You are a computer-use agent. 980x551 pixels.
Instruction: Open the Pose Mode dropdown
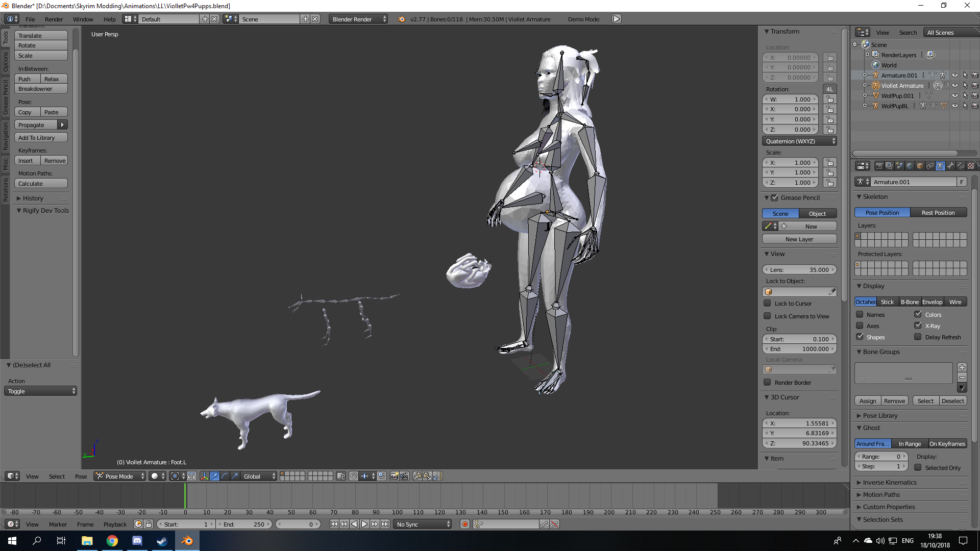pyautogui.click(x=120, y=476)
